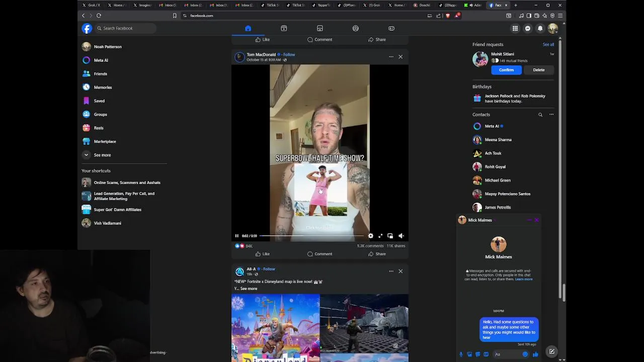The height and width of the screenshot is (362, 644).
Task: Open Contacts options three-dot menu
Action: [551, 115]
